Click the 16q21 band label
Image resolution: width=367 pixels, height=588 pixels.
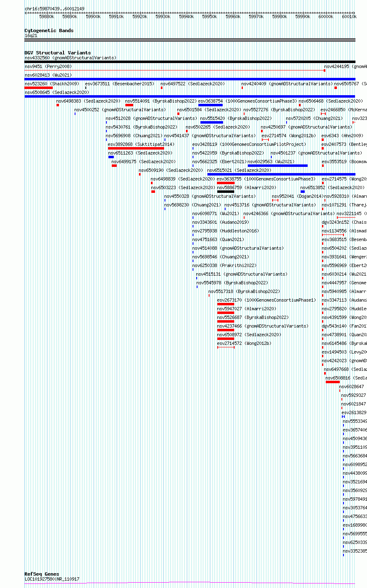pos(31,35)
